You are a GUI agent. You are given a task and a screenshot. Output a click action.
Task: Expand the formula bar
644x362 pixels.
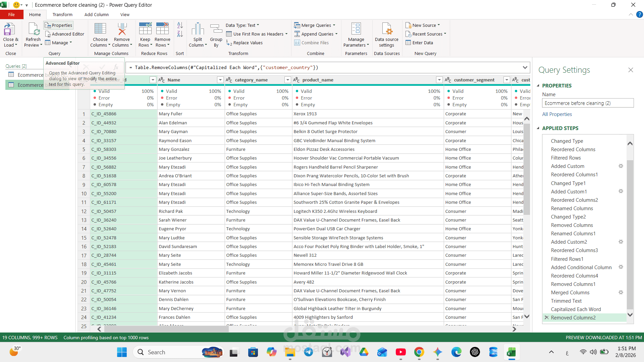(525, 67)
